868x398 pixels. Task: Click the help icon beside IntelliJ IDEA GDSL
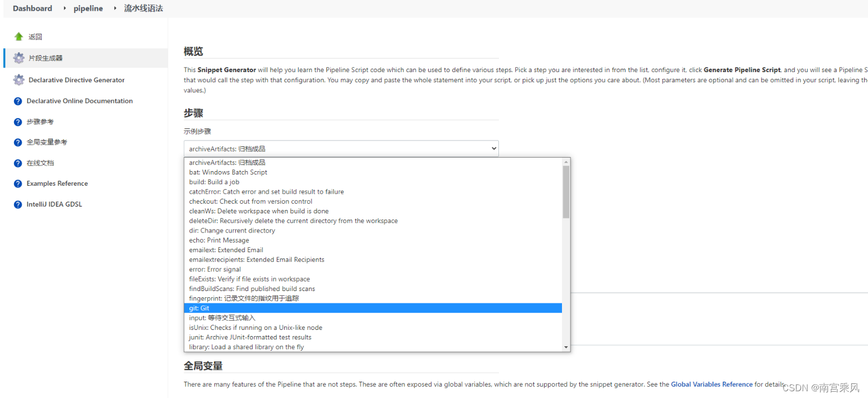(18, 204)
